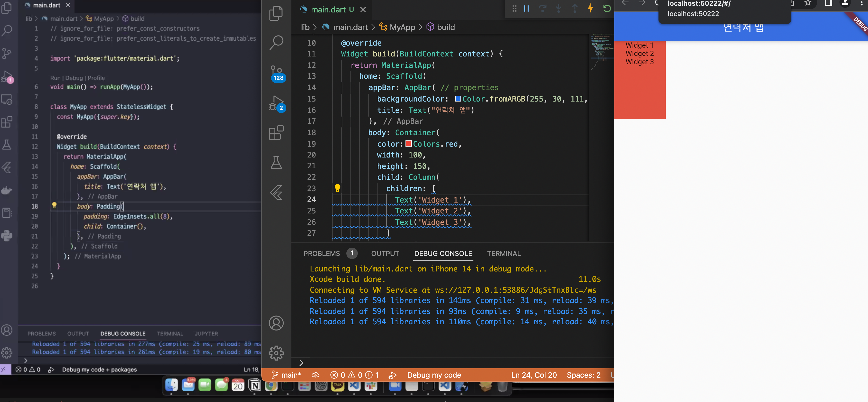Screen dimensions: 868x402
Task: Open Testing flask icon in right sidebar
Action: coord(276,163)
